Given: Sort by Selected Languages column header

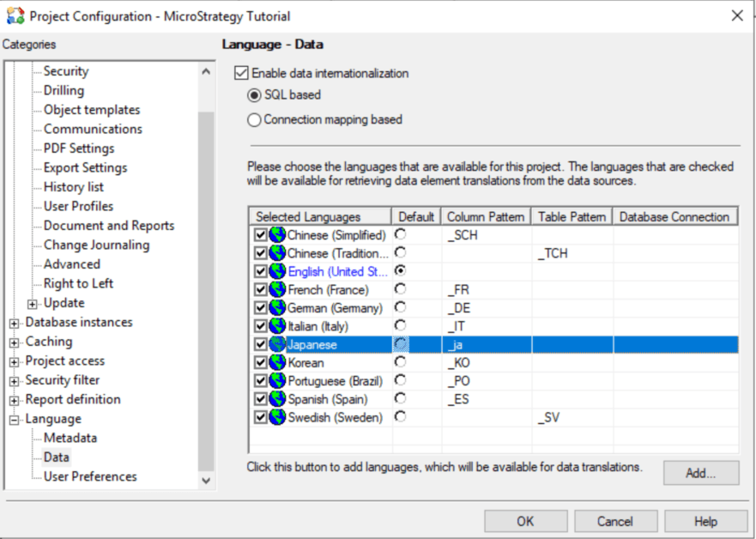Looking at the screenshot, I should [x=320, y=217].
